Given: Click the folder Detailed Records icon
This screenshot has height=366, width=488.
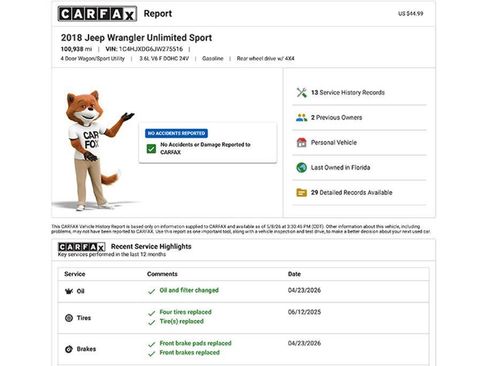Looking at the screenshot, I should [x=302, y=192].
